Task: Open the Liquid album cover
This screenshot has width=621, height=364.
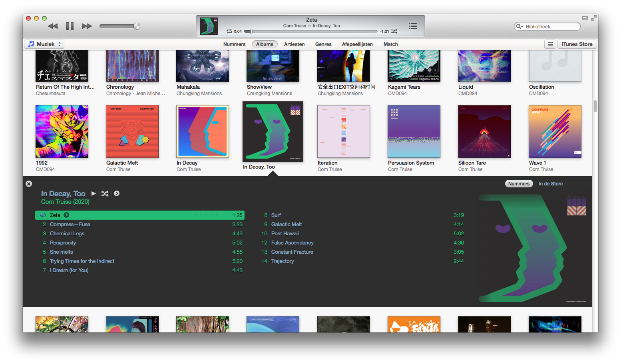Action: click(484, 66)
